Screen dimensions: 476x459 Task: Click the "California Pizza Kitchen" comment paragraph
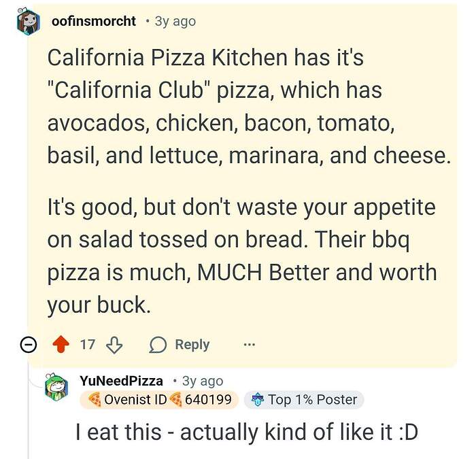(x=249, y=107)
